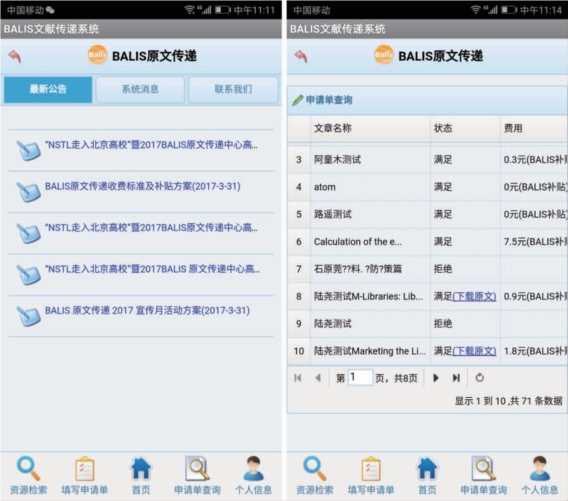Click 拒绝 status in row 7
Viewport: 568px width, 501px height.
point(443,269)
